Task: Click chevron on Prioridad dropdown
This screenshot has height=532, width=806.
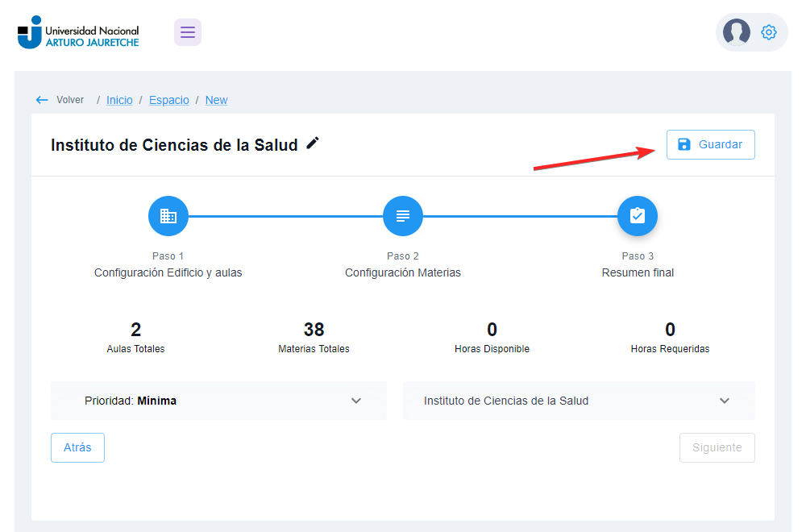Action: [x=356, y=401]
